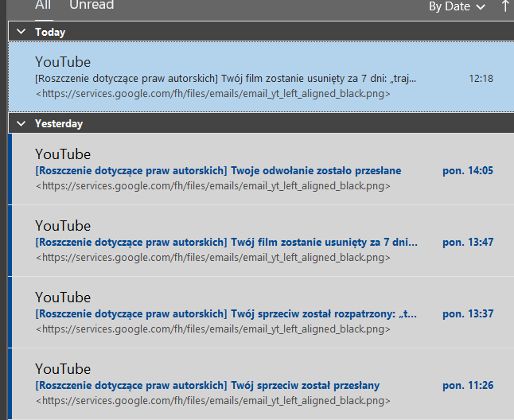Click the preview link in 13:47 email
The image size is (514, 420).
pyautogui.click(x=213, y=257)
